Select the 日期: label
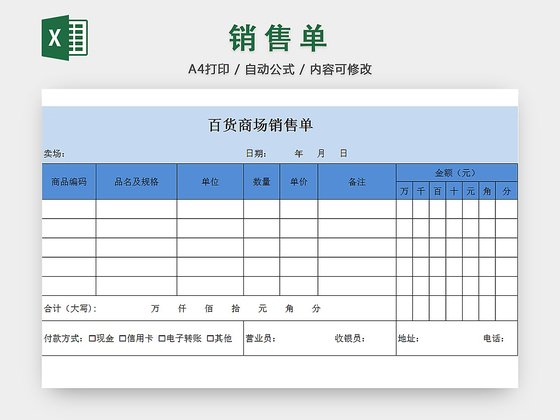 click(256, 154)
